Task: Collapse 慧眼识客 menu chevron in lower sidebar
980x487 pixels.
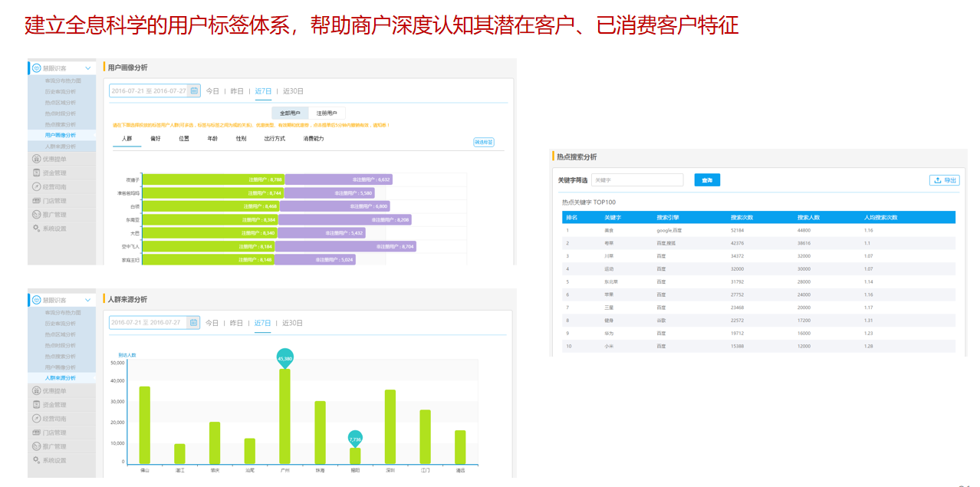Action: click(x=88, y=300)
